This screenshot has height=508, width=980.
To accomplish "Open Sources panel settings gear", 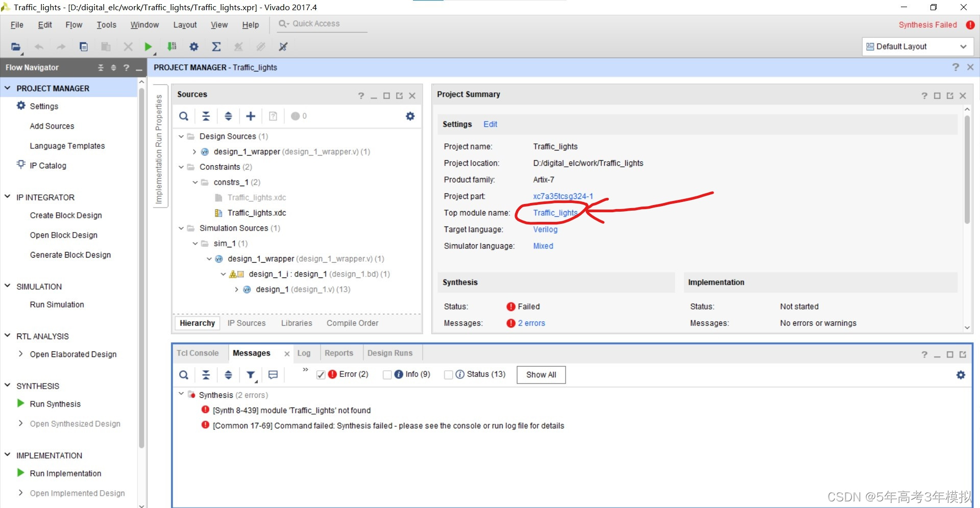I will tap(410, 116).
